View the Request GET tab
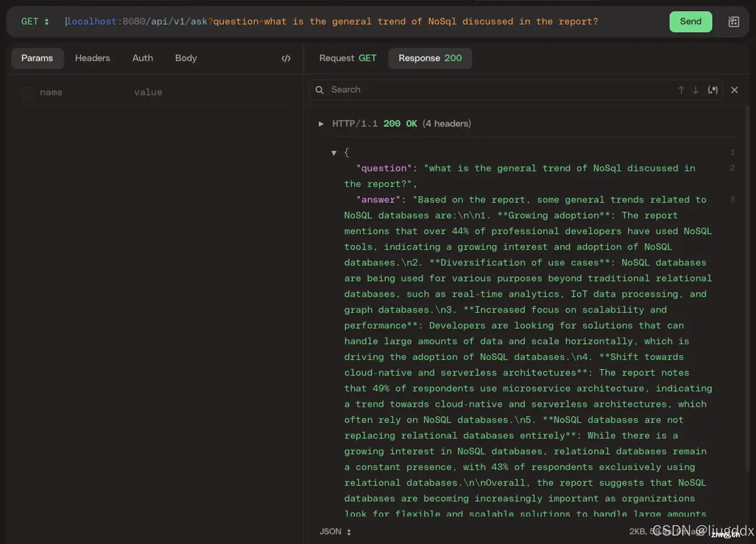Image resolution: width=756 pixels, height=544 pixels. 347,58
